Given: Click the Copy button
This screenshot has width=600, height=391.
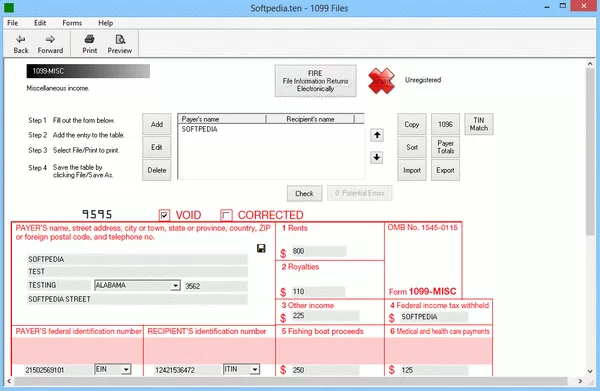Looking at the screenshot, I should pyautogui.click(x=412, y=124).
